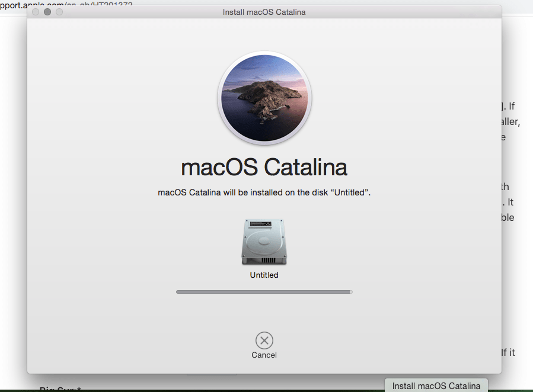Click the dark minimize button in title bar
533x392 pixels.
(47, 12)
